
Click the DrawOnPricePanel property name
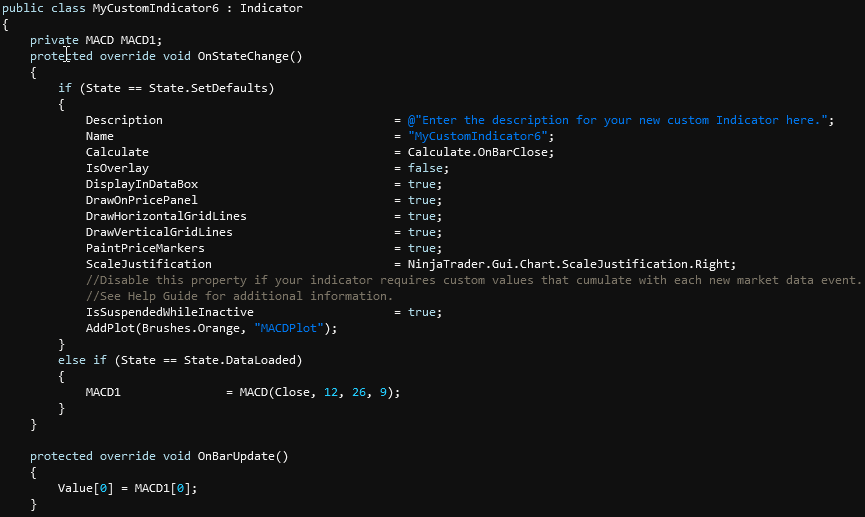(141, 200)
